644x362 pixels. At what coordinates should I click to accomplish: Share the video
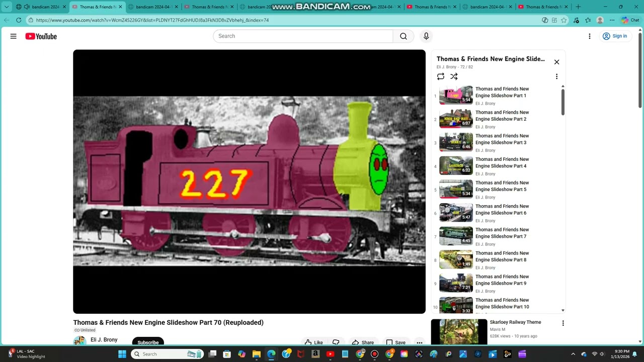point(363,342)
